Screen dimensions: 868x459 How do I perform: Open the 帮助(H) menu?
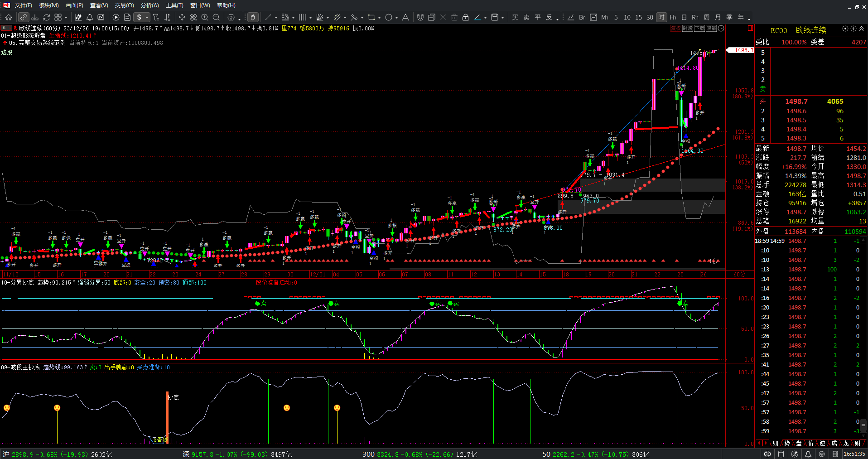tap(226, 5)
